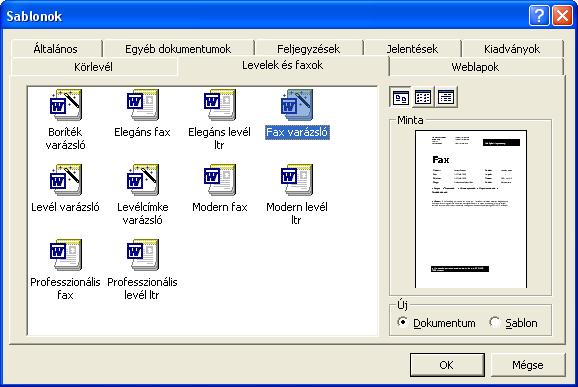Viewport: 578px width, 387px height.
Task: Click the "Fax varázsló" label text
Action: click(297, 132)
